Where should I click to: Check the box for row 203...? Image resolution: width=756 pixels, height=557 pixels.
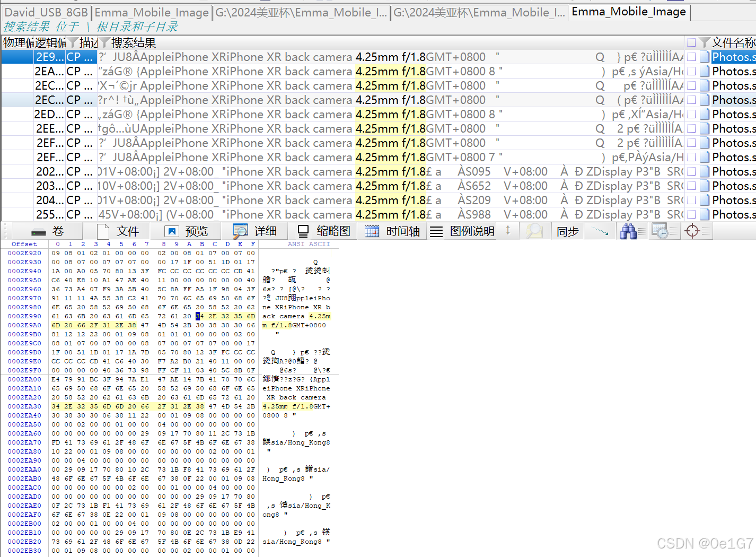[691, 186]
